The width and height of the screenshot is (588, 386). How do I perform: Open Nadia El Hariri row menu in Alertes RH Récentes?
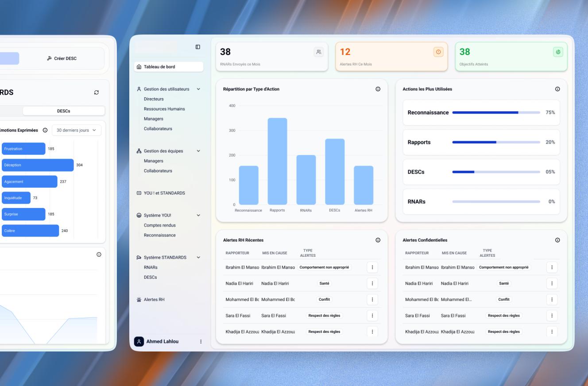pyautogui.click(x=372, y=283)
